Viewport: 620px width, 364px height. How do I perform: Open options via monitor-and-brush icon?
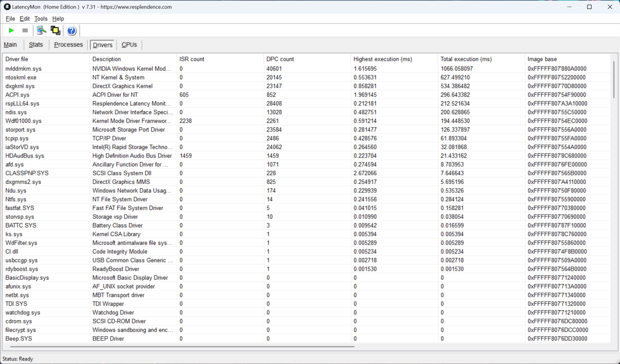(41, 30)
